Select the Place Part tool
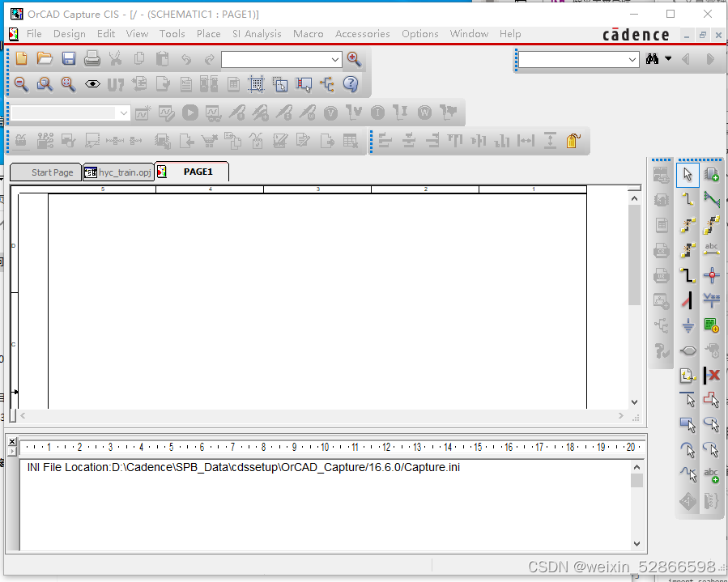Image resolution: width=728 pixels, height=582 pixels. (711, 175)
